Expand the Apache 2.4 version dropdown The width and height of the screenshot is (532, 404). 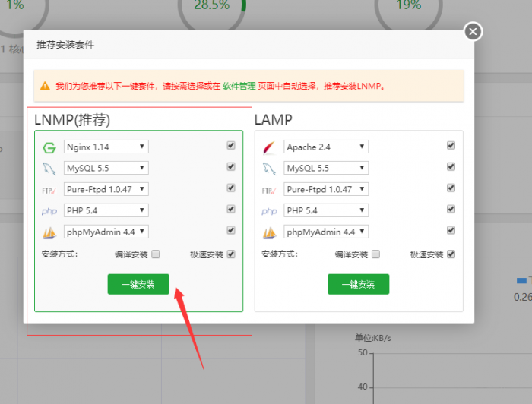[326, 147]
